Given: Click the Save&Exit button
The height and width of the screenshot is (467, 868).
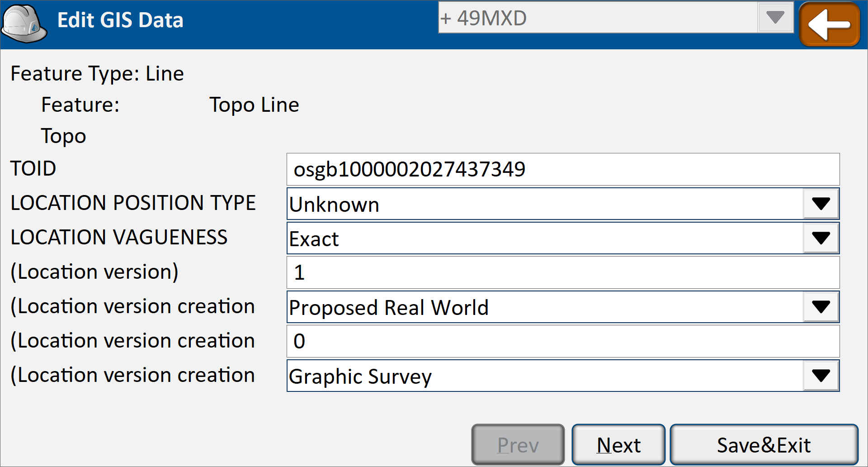Looking at the screenshot, I should 764,445.
